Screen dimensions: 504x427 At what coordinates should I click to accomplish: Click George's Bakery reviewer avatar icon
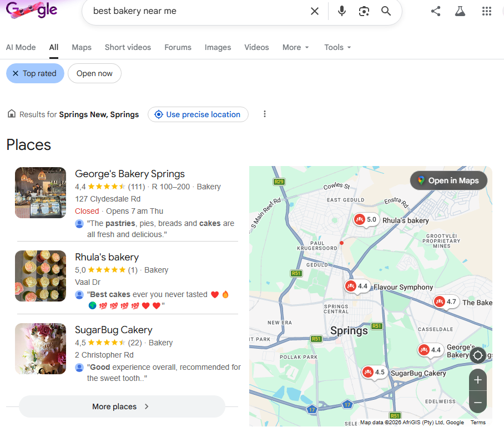tap(79, 223)
